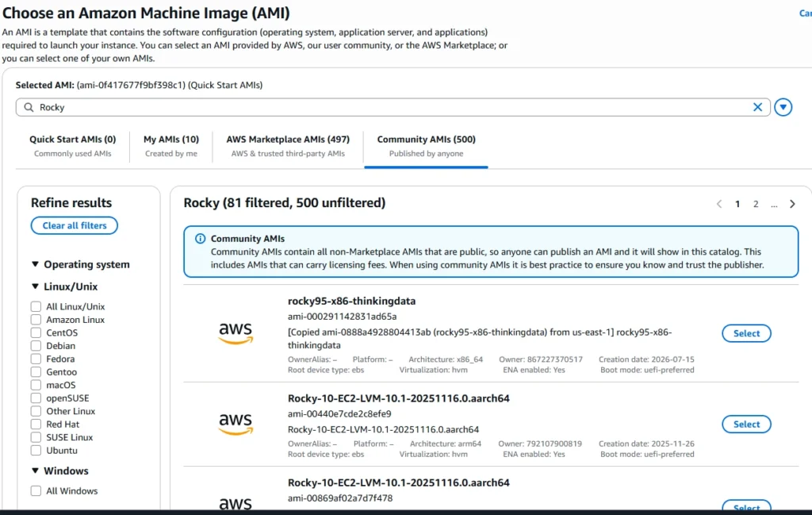Open the circular dropdown arrow beside search bar
The image size is (812, 515).
pyautogui.click(x=783, y=107)
